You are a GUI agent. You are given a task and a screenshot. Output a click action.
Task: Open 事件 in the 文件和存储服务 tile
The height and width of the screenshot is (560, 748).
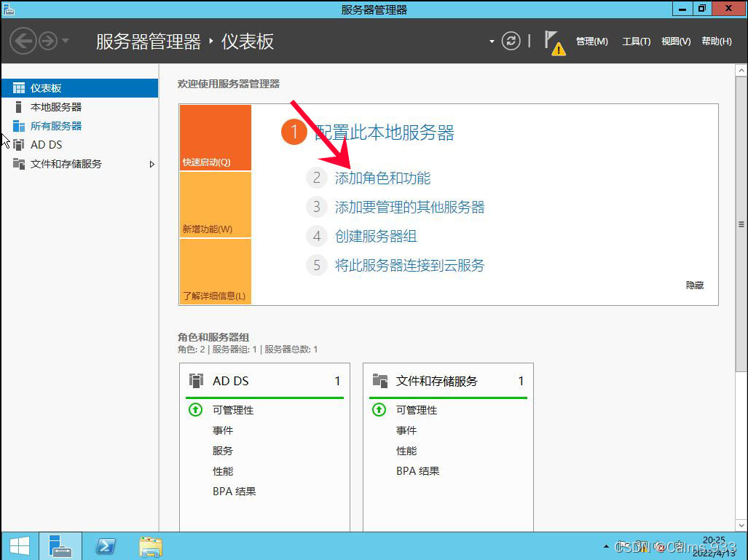pos(406,430)
